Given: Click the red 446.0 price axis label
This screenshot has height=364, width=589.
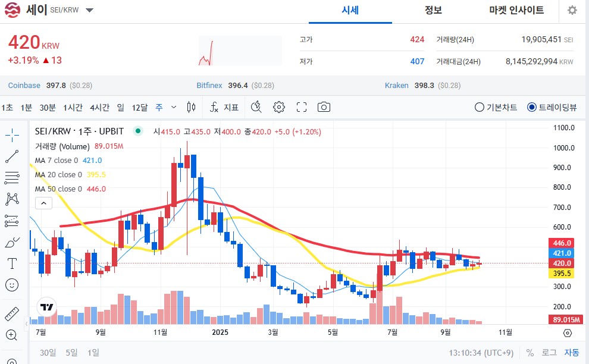Looking at the screenshot, I should pos(562,243).
